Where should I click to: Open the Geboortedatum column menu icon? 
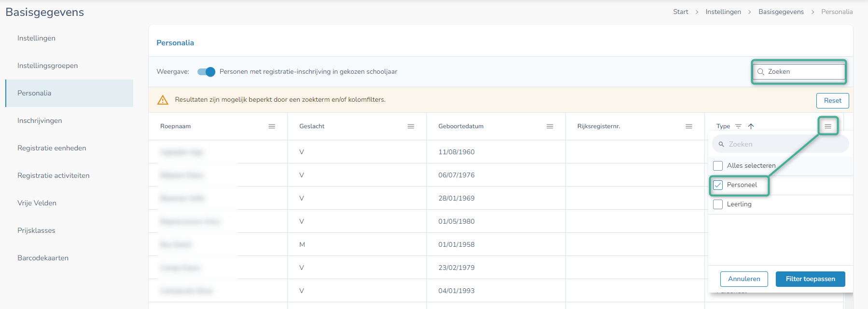[x=550, y=126]
